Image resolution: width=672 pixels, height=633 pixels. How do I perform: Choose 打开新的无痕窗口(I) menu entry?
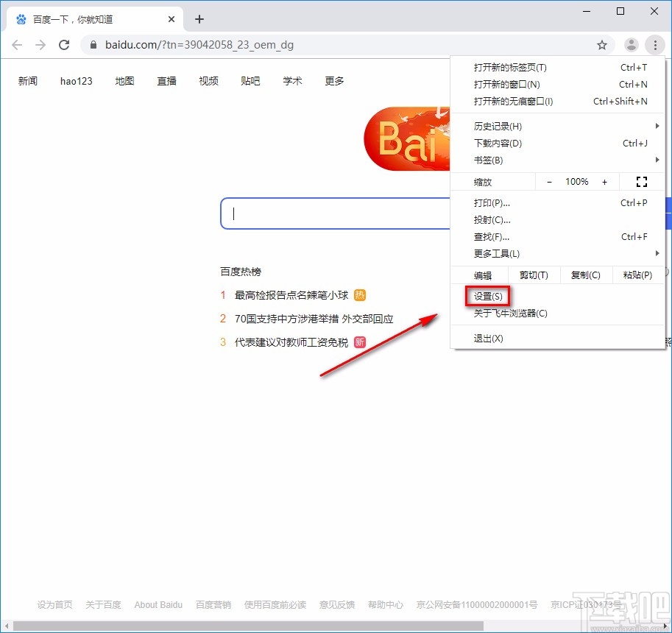(x=514, y=102)
